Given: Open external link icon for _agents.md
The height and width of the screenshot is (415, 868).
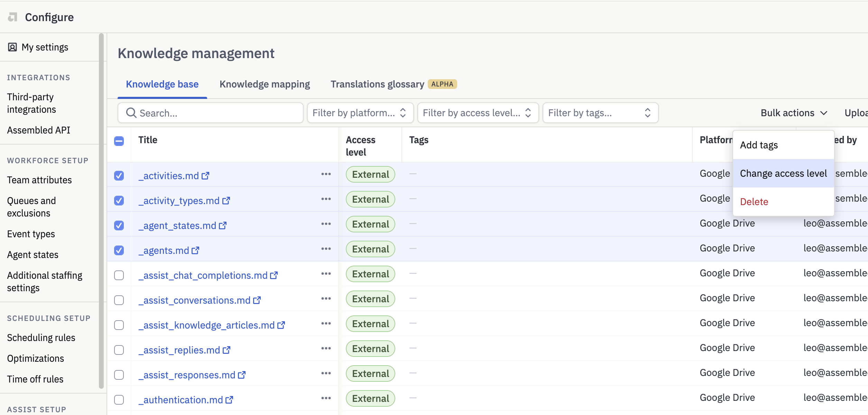Looking at the screenshot, I should (195, 250).
